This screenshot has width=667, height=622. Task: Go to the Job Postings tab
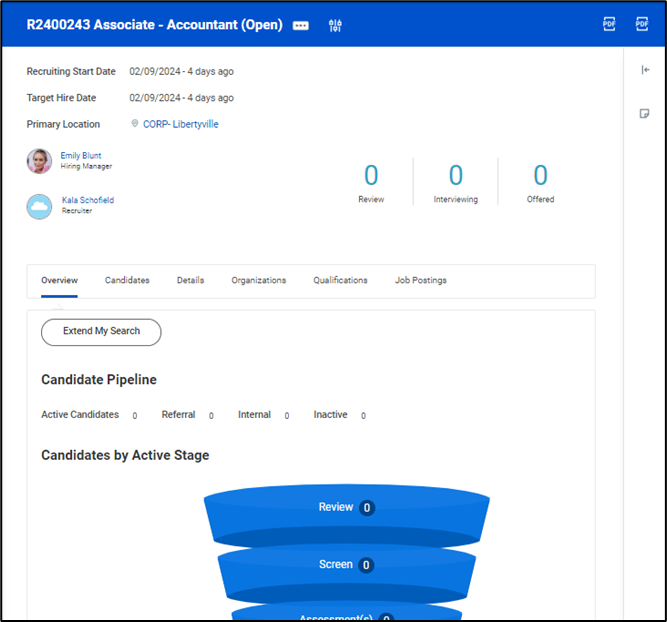(421, 281)
